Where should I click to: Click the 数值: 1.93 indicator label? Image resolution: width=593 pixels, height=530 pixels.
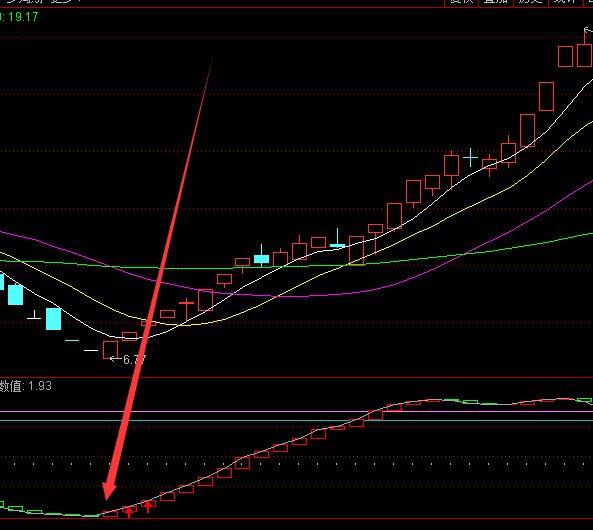26,386
